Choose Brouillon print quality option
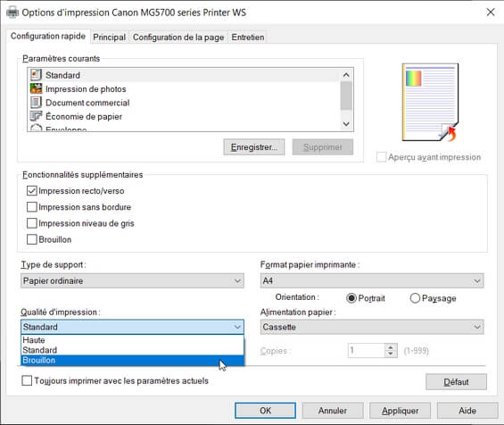Screen dimensions: 504x425 132,360
